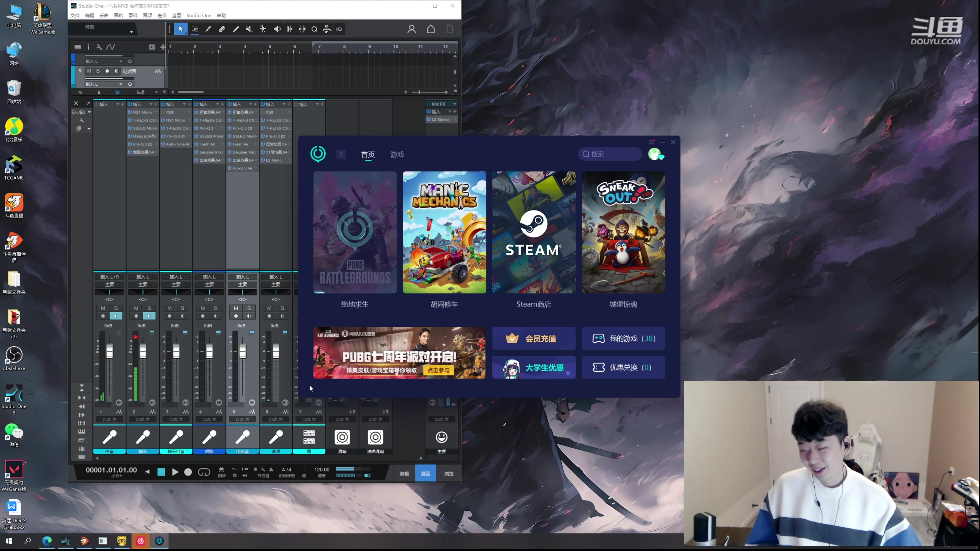The image size is (980, 551).
Task: Click the 会员充值 button
Action: (x=534, y=338)
